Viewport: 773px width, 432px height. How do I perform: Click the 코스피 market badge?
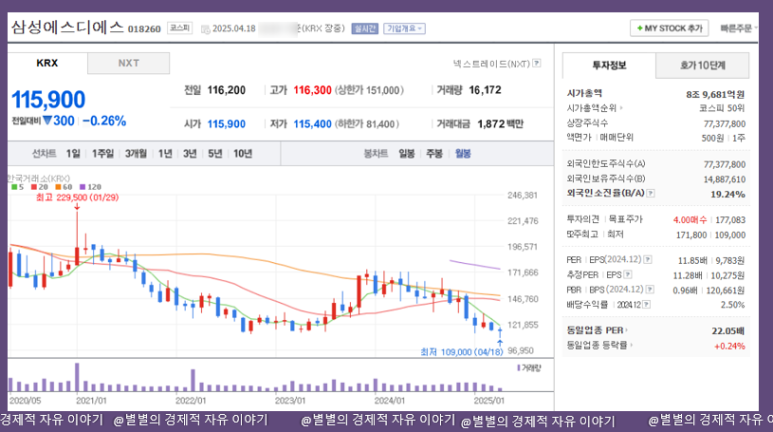tap(179, 28)
